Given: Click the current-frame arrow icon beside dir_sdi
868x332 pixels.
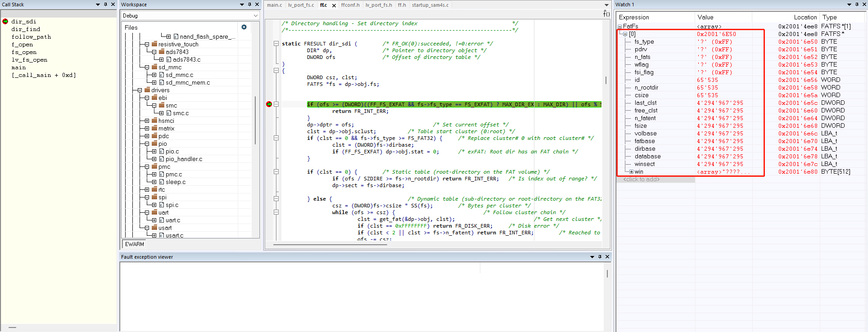Looking at the screenshot, I should click(x=5, y=21).
